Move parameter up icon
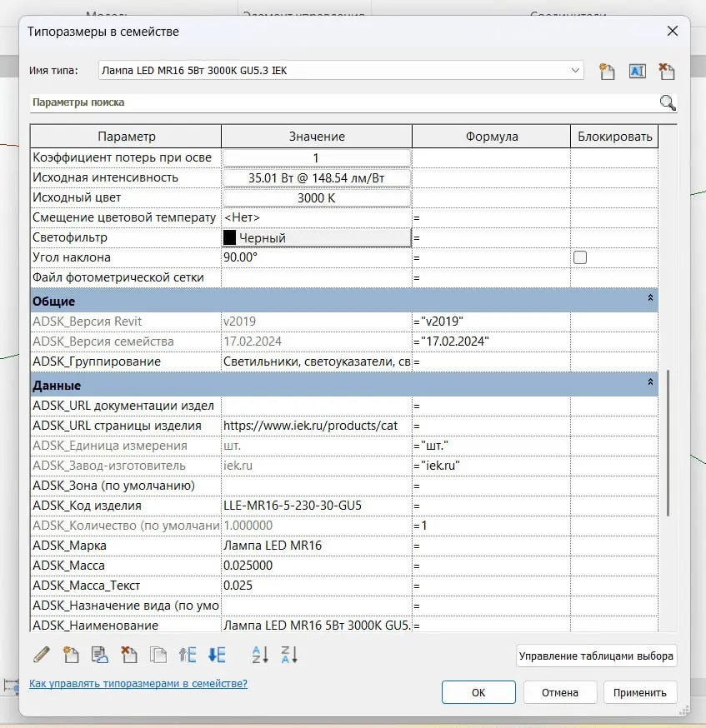706x728 pixels. click(188, 655)
